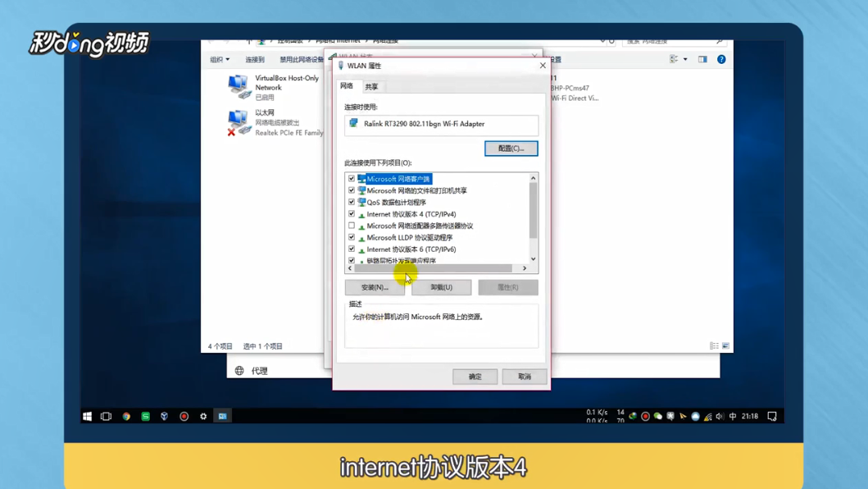
Task: Open the change view icon in explorer
Action: click(674, 59)
